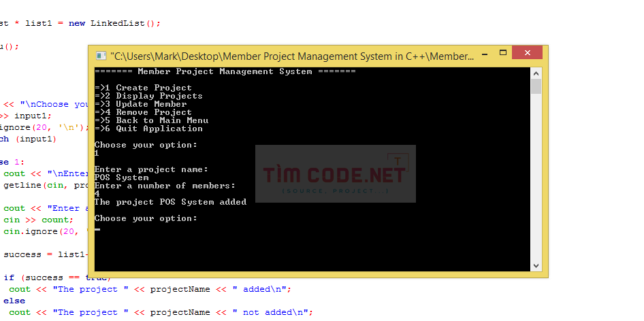
Task: Click 'new LinkedList();' code in editor
Action: pos(114,23)
